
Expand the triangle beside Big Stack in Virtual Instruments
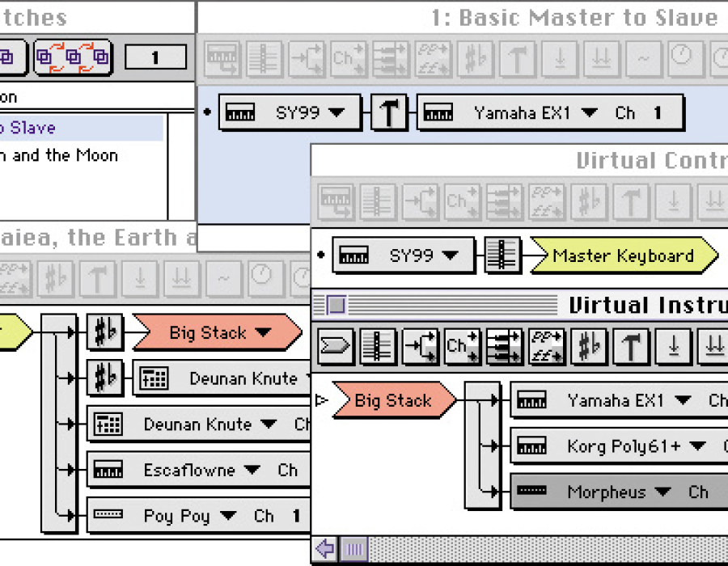pyautogui.click(x=321, y=400)
